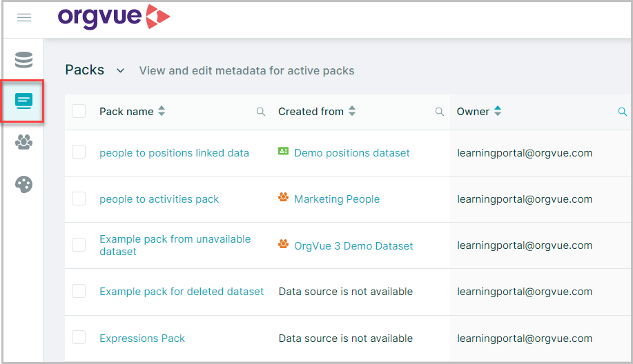633x364 pixels.
Task: Check the people to activities pack row
Action: pos(79,199)
